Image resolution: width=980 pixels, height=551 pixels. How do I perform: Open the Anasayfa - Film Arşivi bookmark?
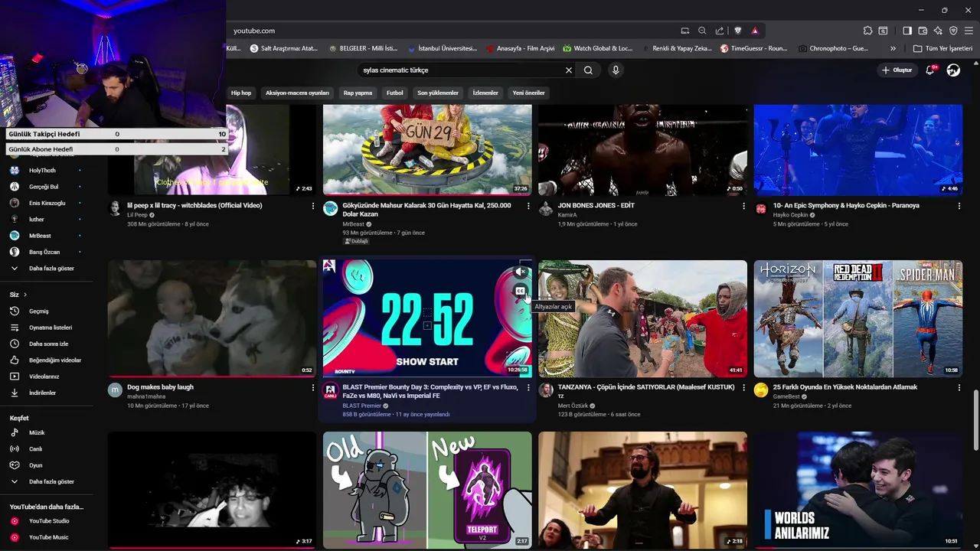click(x=520, y=48)
